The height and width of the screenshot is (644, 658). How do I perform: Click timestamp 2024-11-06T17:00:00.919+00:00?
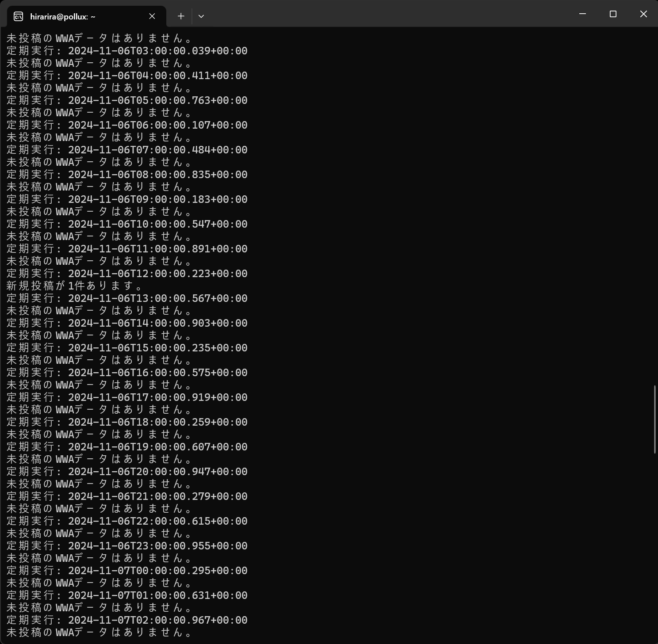coord(158,397)
